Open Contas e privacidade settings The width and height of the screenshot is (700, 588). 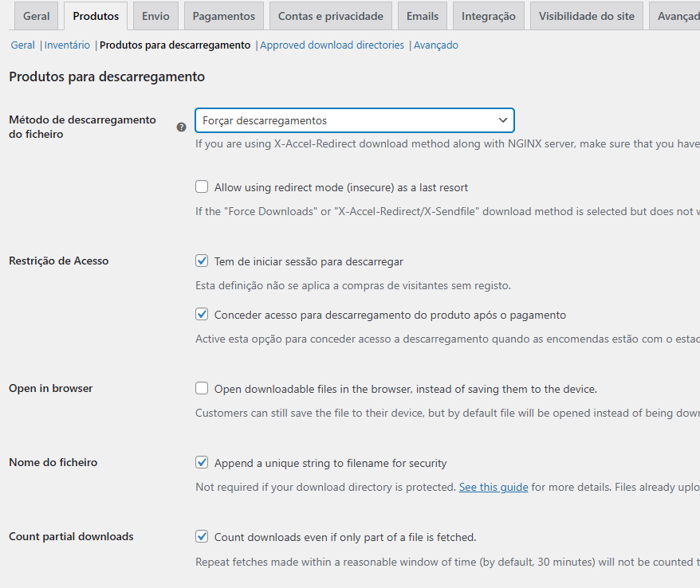coord(330,15)
